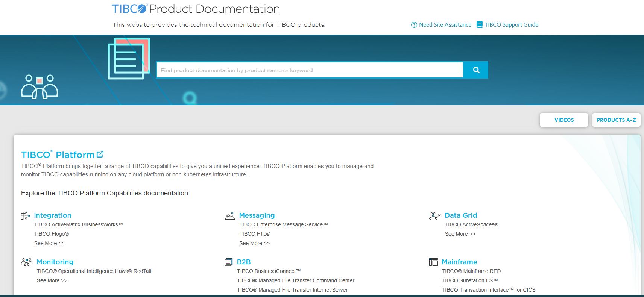Click the B2B category icon

tap(229, 262)
